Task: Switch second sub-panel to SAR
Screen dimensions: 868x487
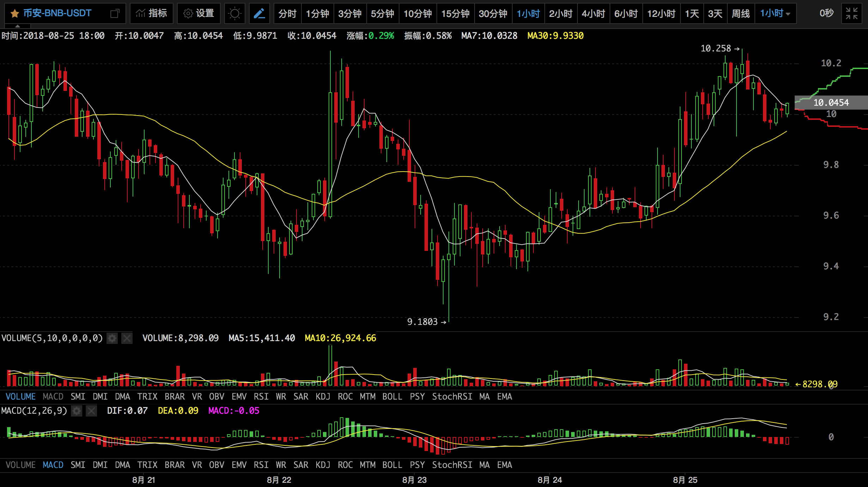Action: click(x=301, y=465)
